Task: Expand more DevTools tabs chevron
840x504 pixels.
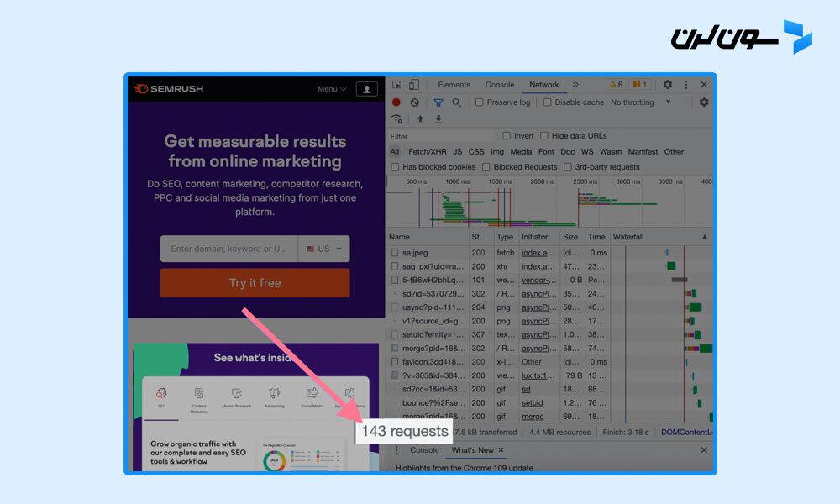Action: pyautogui.click(x=575, y=85)
